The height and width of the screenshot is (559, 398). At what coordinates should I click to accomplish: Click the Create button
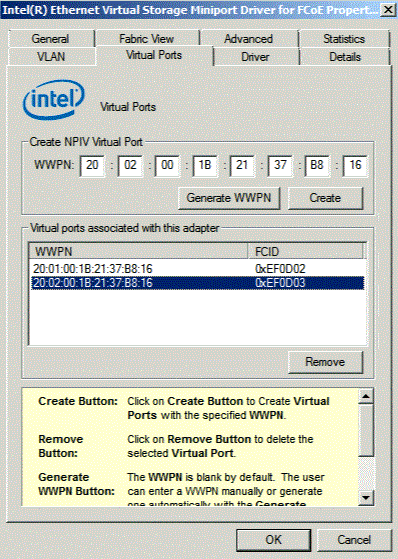pos(325,198)
